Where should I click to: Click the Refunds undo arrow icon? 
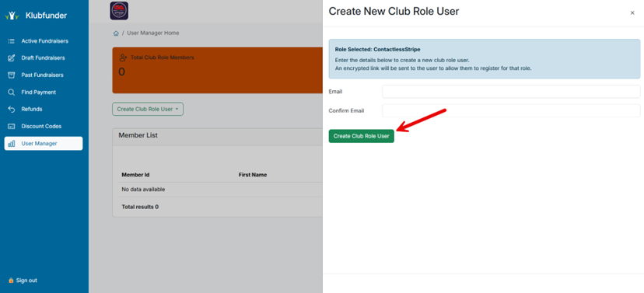pos(12,109)
